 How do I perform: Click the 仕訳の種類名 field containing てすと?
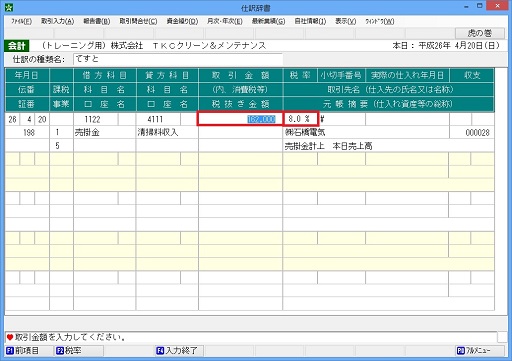(178, 59)
